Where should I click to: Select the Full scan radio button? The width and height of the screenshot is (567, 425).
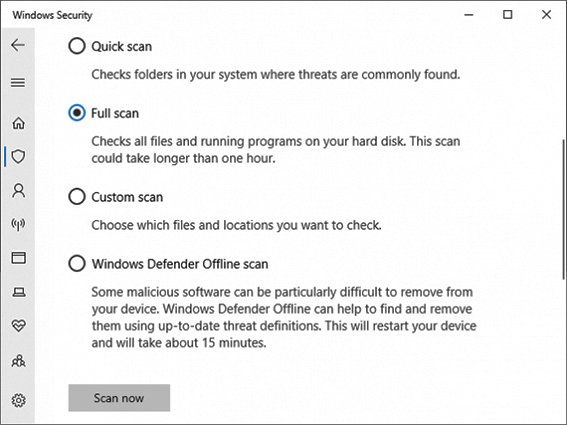pyautogui.click(x=77, y=113)
